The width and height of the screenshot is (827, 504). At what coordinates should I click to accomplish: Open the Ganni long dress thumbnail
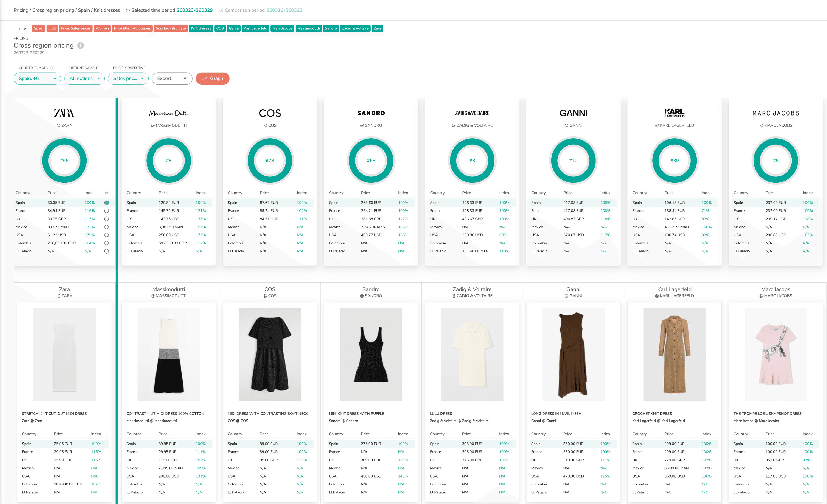(573, 354)
